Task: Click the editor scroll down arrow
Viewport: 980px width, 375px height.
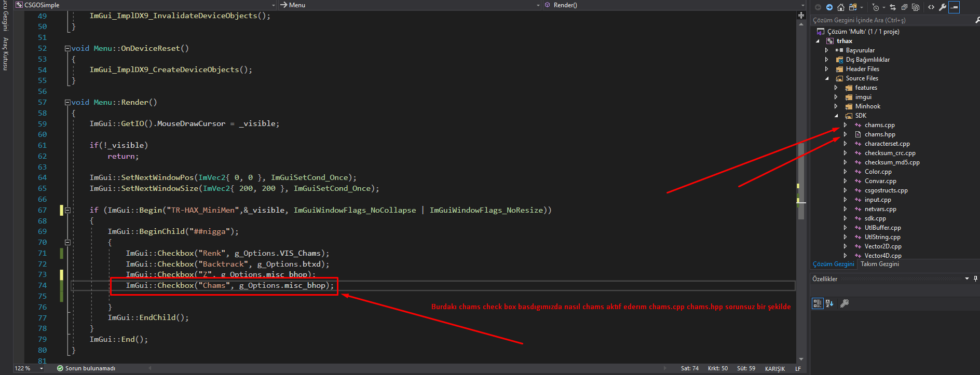Action: 801,359
